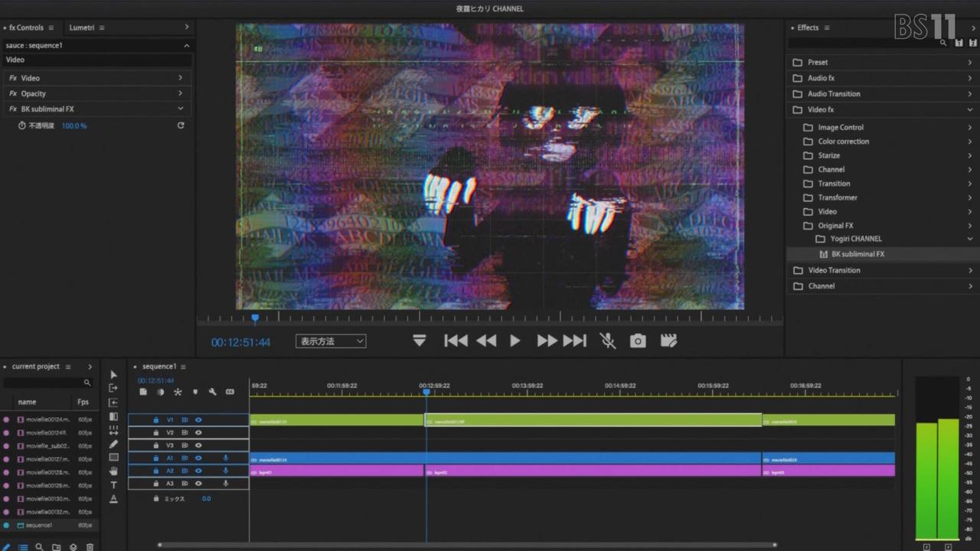Click the half-circle icon in timeline header
This screenshot has width=980, height=551.
pos(161,392)
